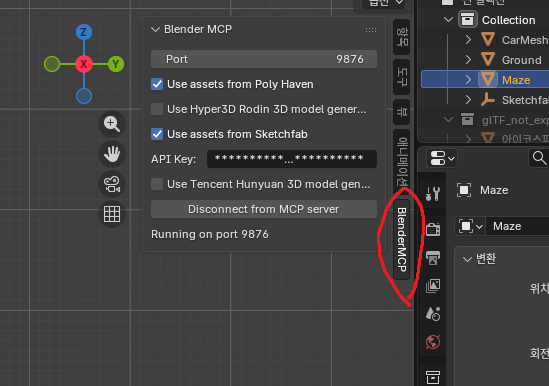Click the Maze mesh icon in outliner

click(x=488, y=80)
